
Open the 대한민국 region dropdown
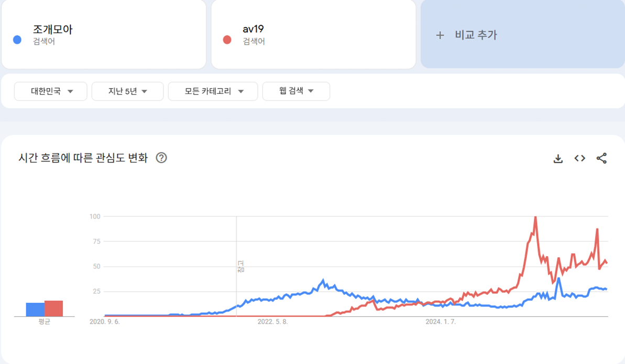pos(50,91)
